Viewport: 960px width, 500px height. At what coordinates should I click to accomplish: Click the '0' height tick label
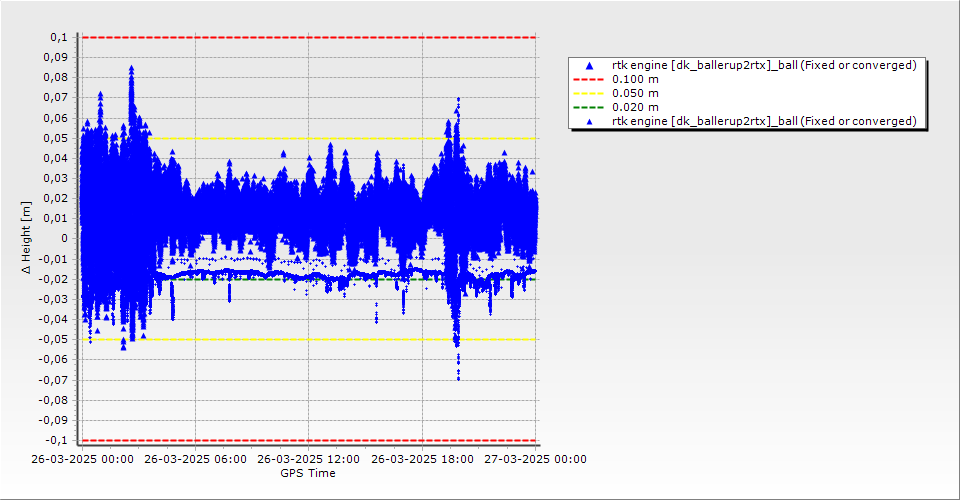point(65,239)
